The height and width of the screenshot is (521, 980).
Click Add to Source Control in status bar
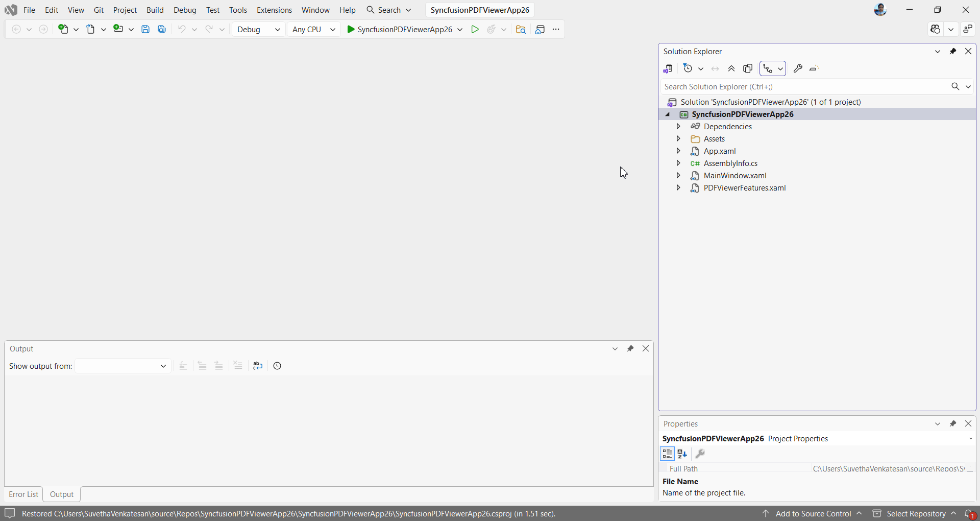tap(814, 513)
